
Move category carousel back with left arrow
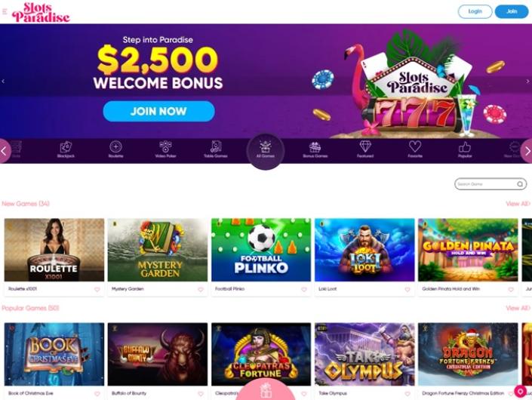5,151
